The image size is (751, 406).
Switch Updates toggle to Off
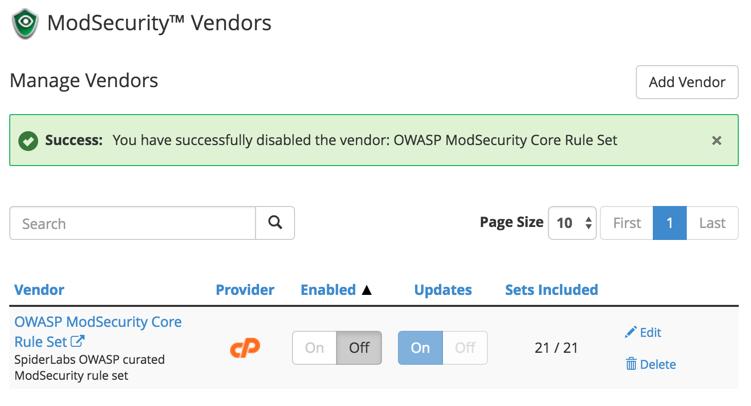click(x=465, y=348)
